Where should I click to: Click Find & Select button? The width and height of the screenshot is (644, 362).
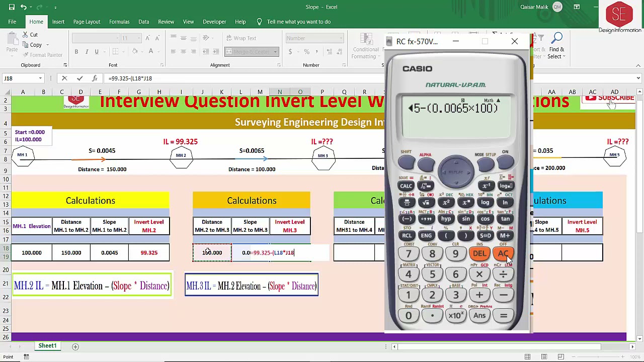point(556,46)
